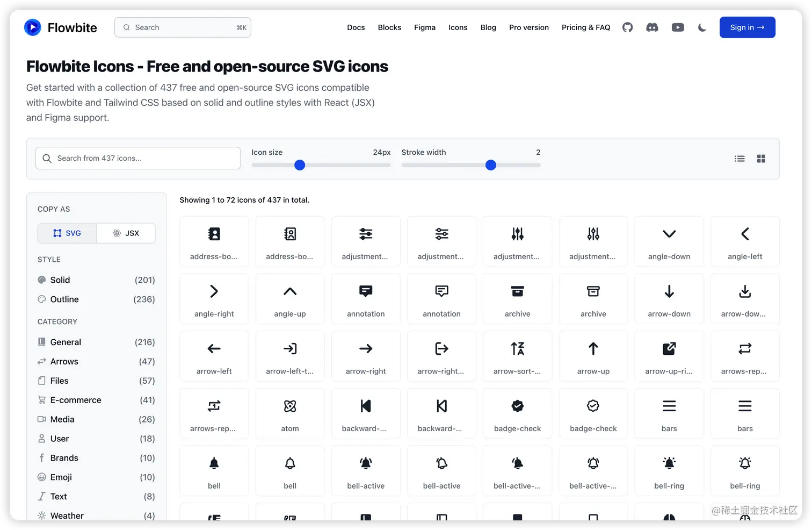Filter by User category

click(96, 439)
